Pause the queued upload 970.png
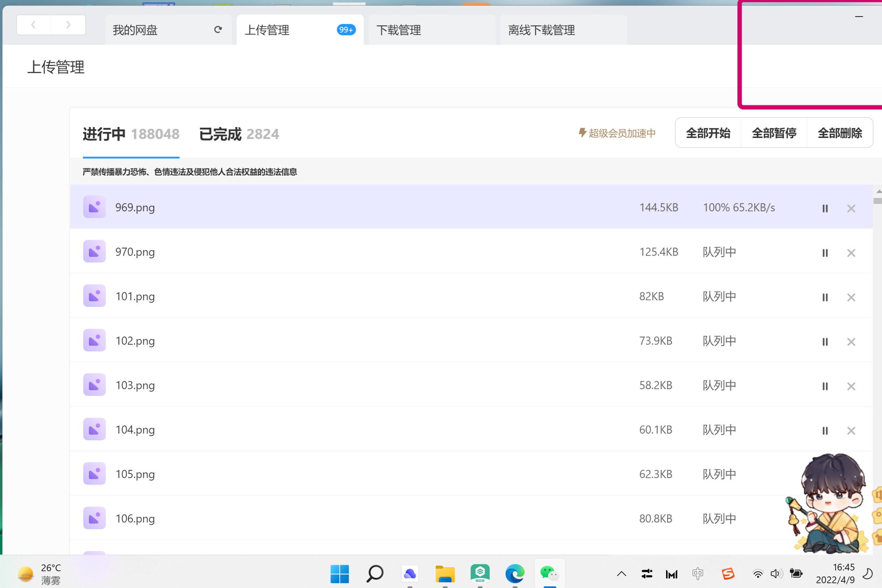Image resolution: width=882 pixels, height=588 pixels. [x=825, y=253]
